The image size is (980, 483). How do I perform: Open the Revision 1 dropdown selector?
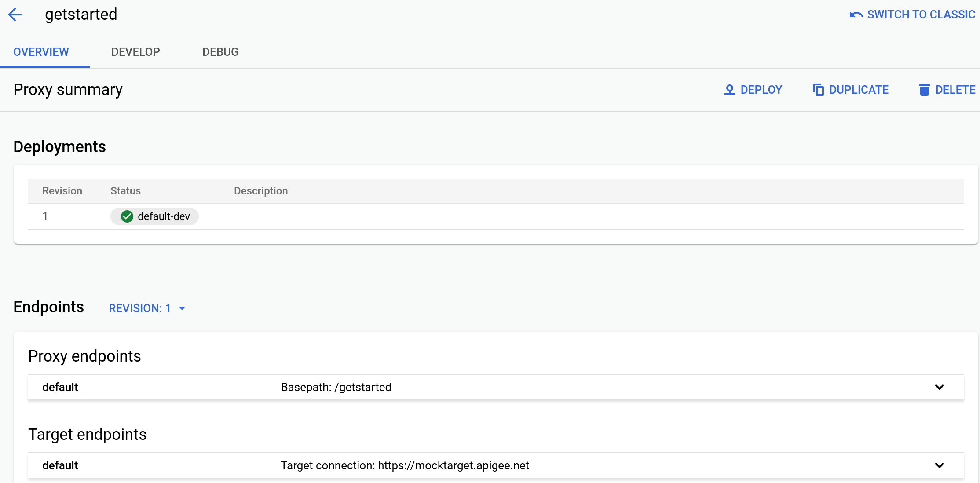146,307
